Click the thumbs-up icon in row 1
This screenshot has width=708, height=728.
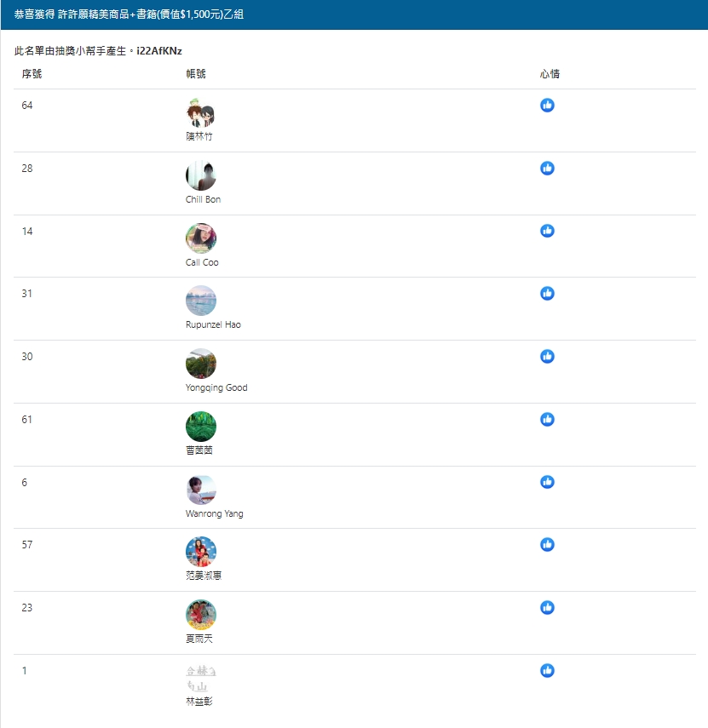coord(547,670)
